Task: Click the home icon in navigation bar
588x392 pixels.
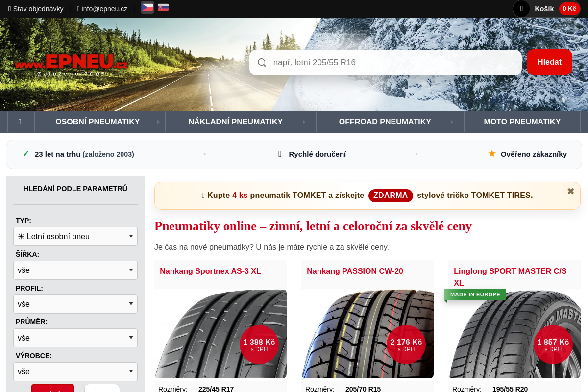Action: 20,122
